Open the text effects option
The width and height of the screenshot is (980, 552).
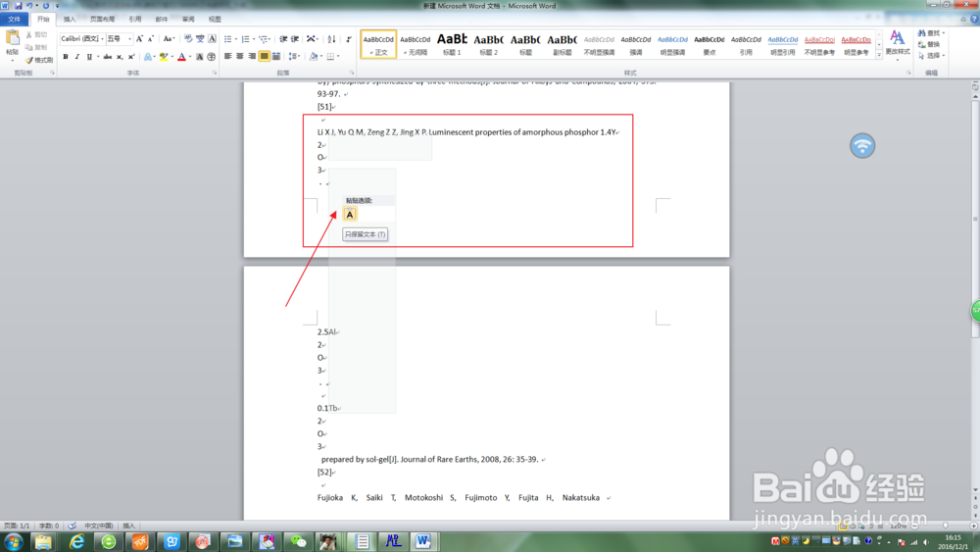[x=148, y=57]
